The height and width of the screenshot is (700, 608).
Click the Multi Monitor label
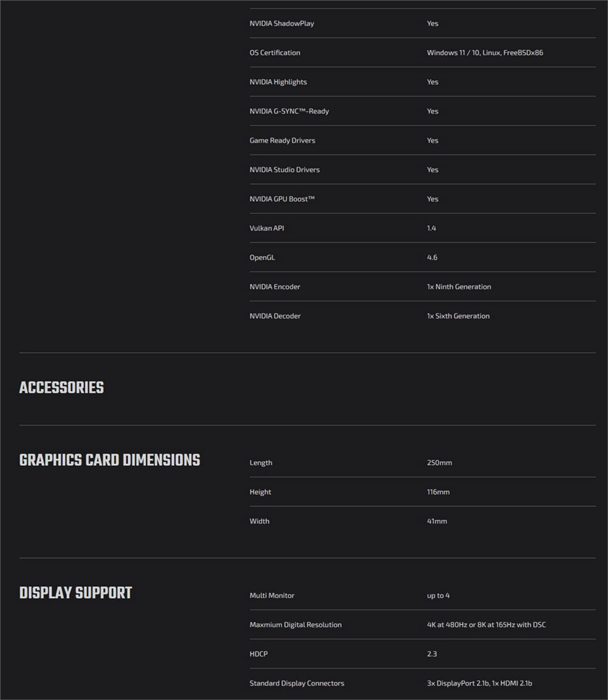click(272, 596)
